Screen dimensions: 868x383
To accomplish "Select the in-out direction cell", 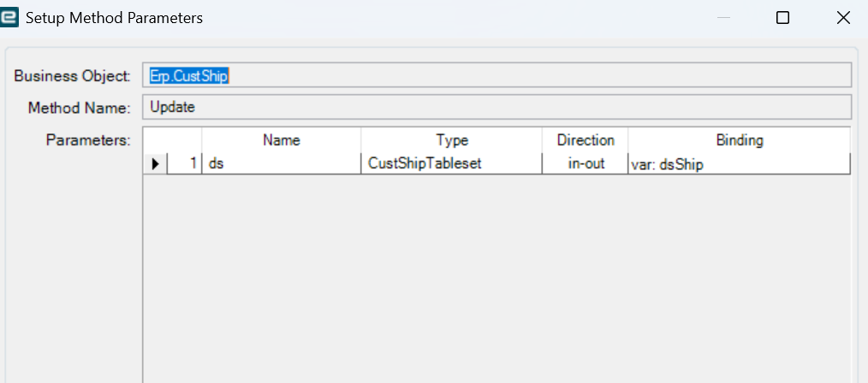I will tap(586, 164).
